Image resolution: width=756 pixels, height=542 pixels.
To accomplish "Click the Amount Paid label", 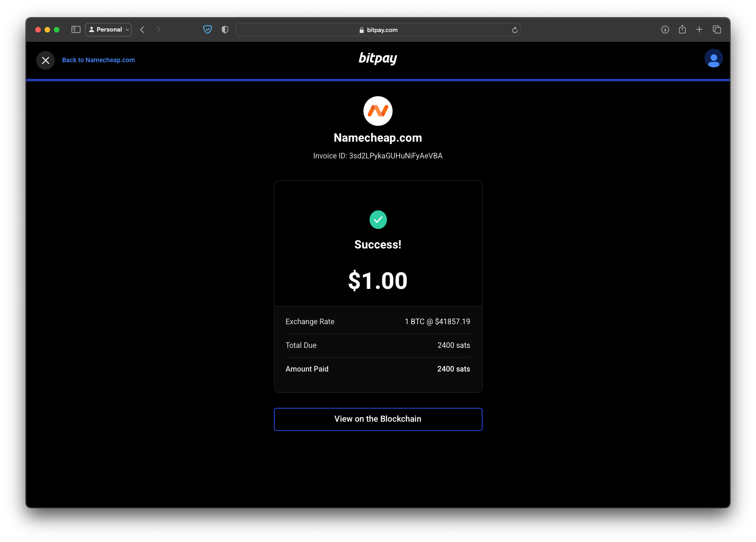I will pos(307,369).
